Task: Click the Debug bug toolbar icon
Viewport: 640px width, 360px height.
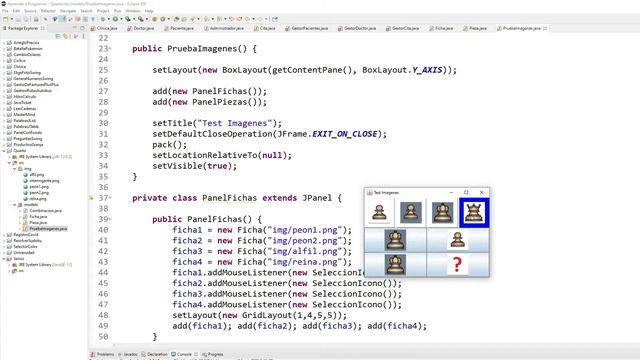Action: click(103, 19)
